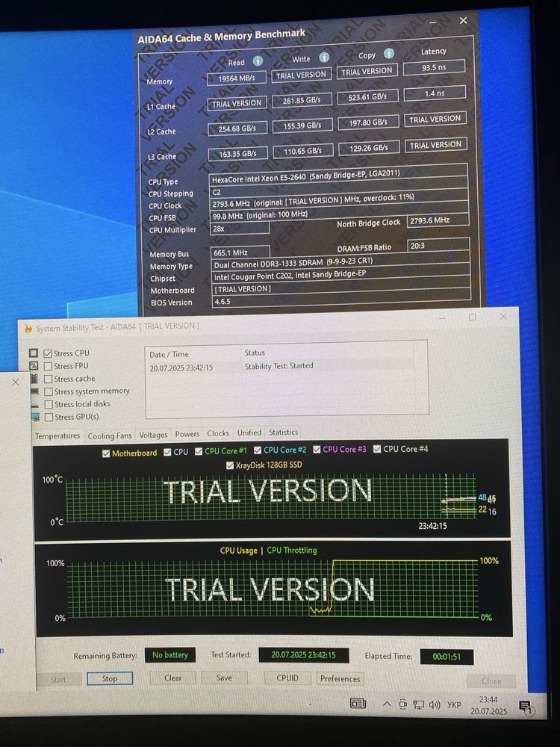Screen dimensions: 560x747
Task: Click the L1 Cache Write value 261.85 GB/s
Action: [302, 101]
